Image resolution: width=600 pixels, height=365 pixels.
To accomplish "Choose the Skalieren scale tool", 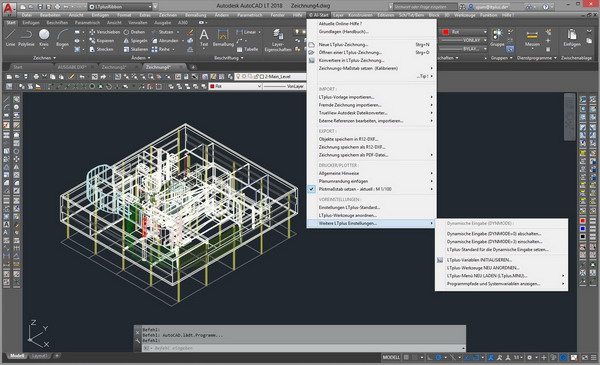I will (136, 49).
